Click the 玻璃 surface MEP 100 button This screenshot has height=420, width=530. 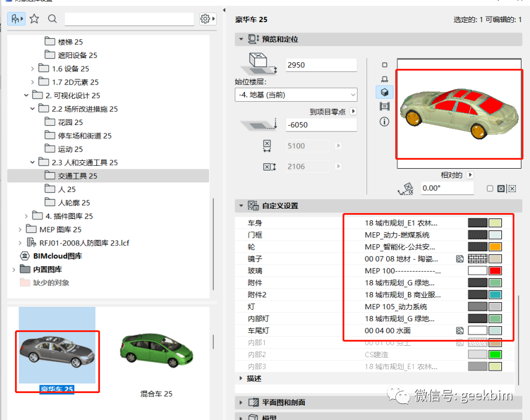coord(402,271)
